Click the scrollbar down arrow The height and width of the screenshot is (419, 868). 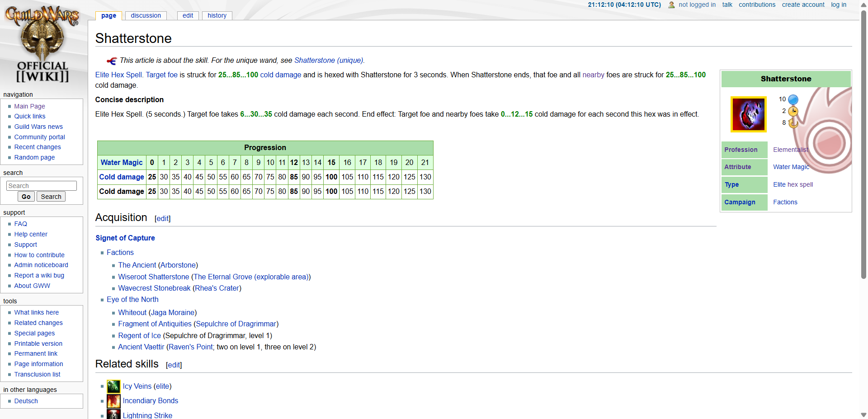pos(863,414)
